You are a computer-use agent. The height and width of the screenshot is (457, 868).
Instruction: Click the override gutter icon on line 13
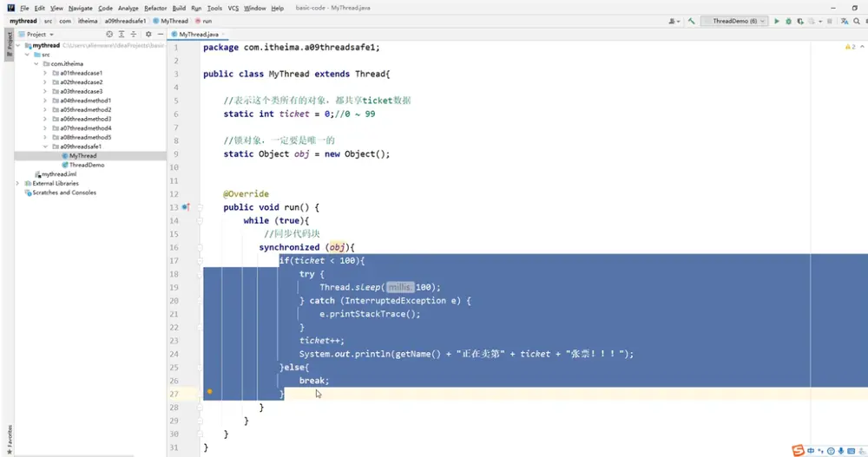tap(186, 207)
